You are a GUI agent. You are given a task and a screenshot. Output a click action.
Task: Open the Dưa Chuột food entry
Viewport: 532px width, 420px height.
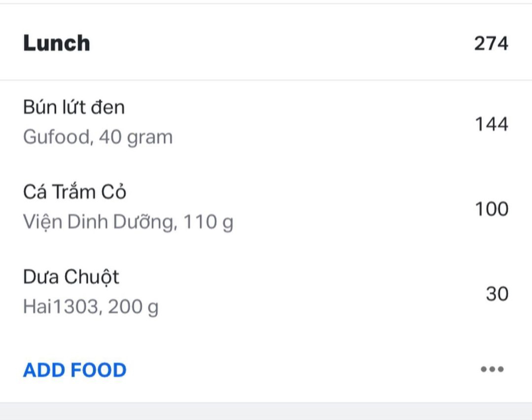point(71,277)
